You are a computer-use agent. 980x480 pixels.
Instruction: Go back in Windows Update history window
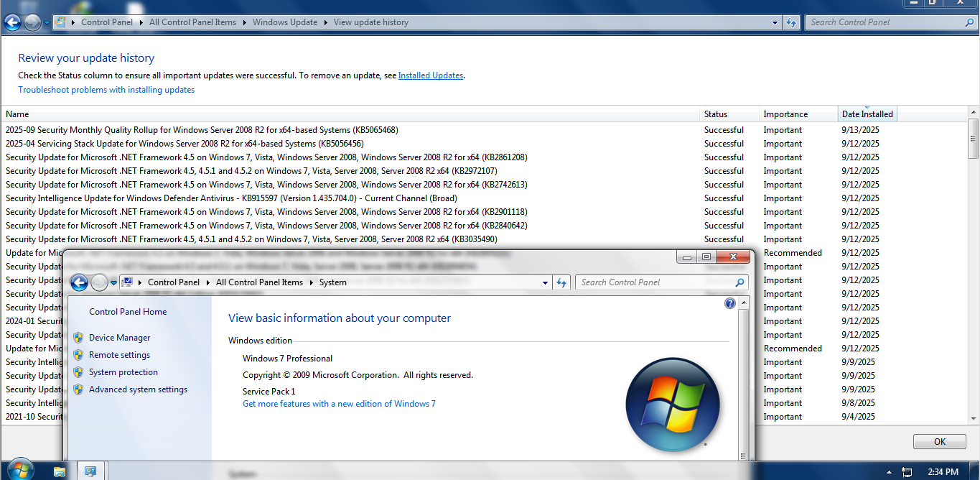(12, 23)
